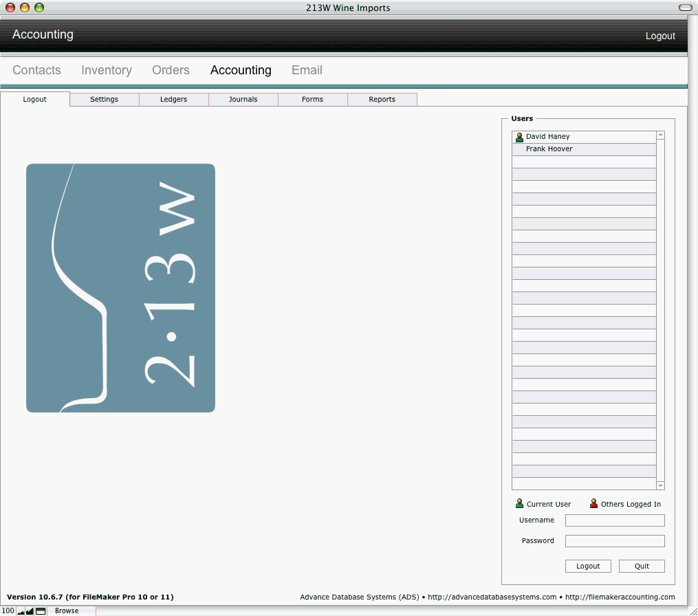Switch to the Reports tab

pos(382,99)
